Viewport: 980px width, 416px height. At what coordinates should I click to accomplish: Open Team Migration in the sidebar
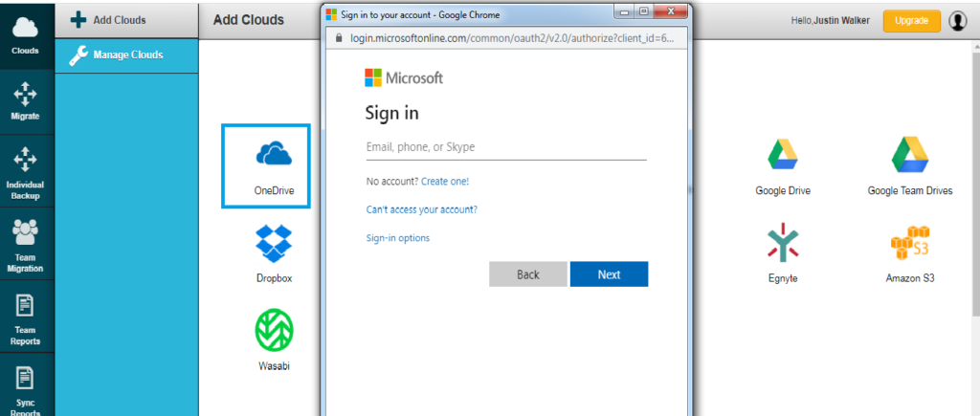pos(27,244)
